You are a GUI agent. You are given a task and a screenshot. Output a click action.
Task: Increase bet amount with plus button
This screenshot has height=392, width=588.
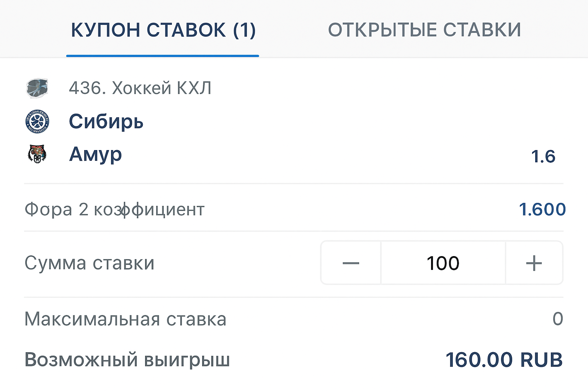pos(534,263)
